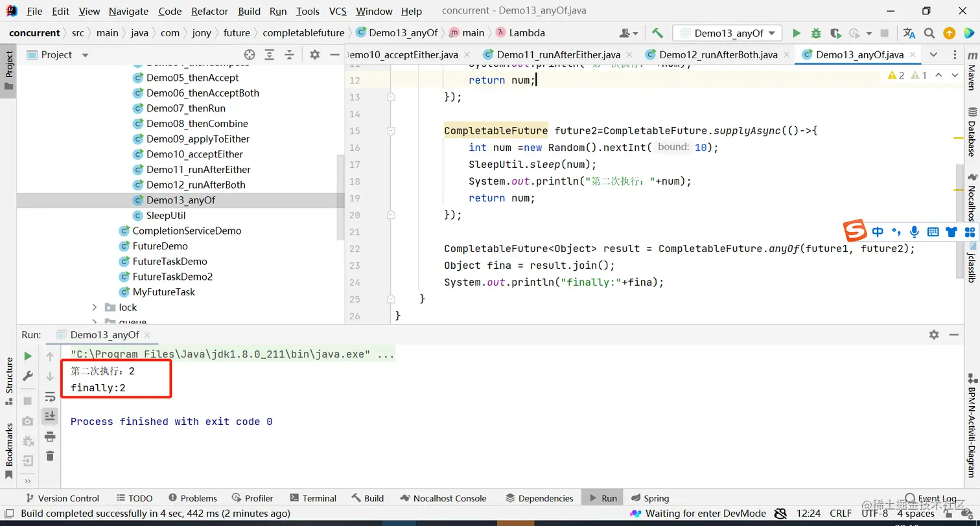Click the completablefuture breadcrumb in the navigation bar

303,33
